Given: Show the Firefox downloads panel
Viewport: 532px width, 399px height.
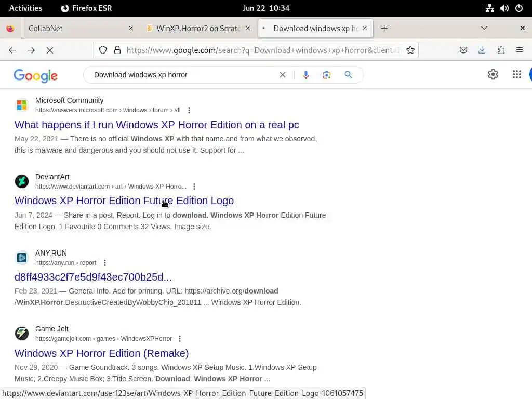Looking at the screenshot, I should coord(482,50).
